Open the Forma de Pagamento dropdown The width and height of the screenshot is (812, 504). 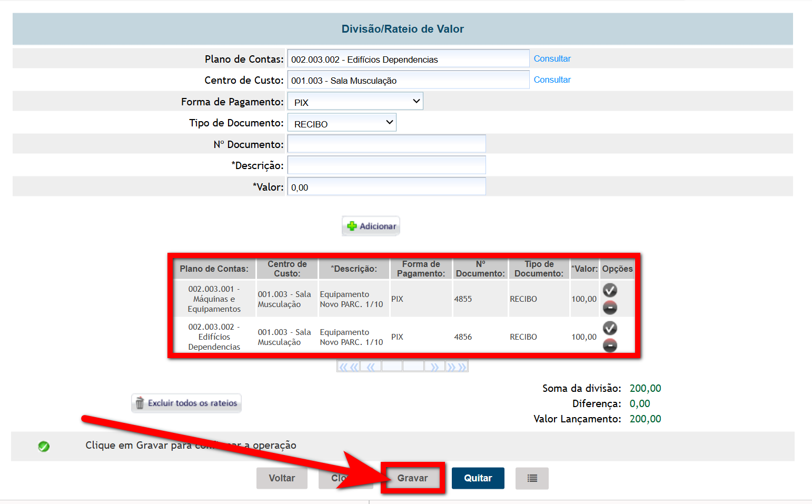coord(355,102)
